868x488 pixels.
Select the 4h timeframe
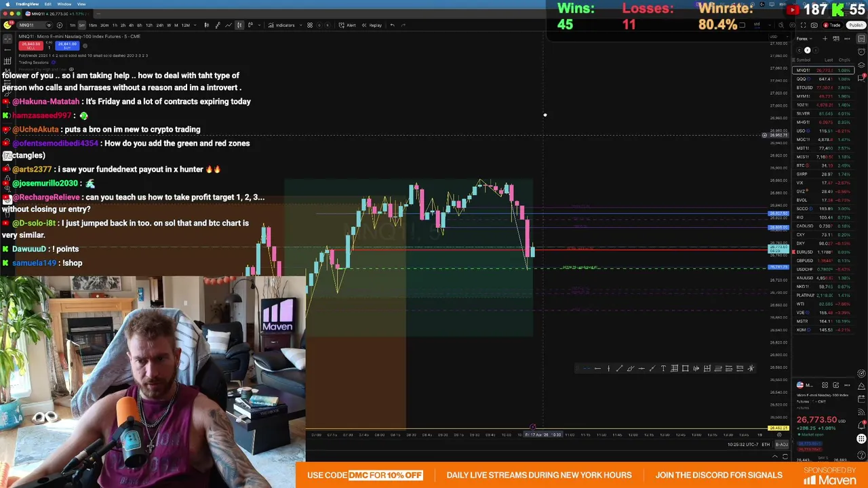pos(131,25)
